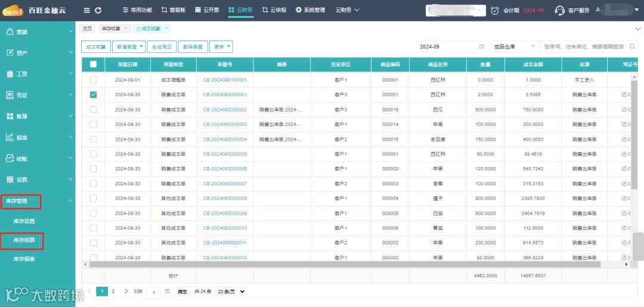This screenshot has height=307, width=644.
Task: Open the 系统管理 gear menu
Action: point(311,10)
